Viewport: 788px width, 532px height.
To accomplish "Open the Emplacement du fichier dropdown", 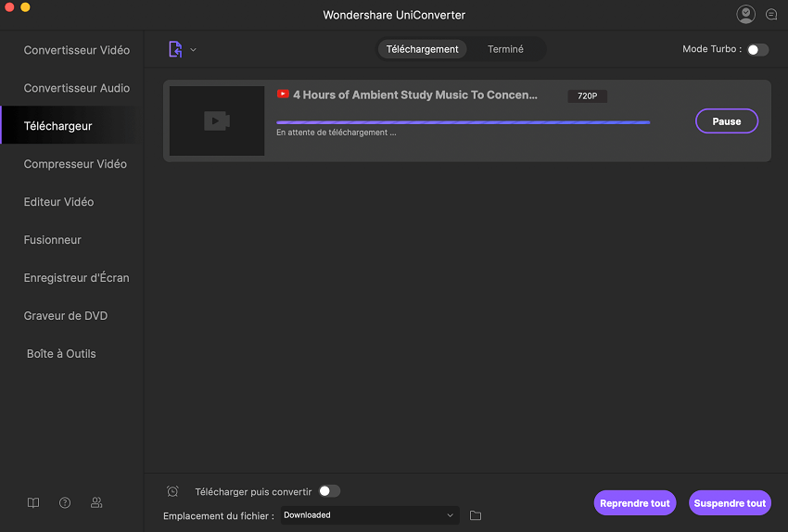I will 369,515.
